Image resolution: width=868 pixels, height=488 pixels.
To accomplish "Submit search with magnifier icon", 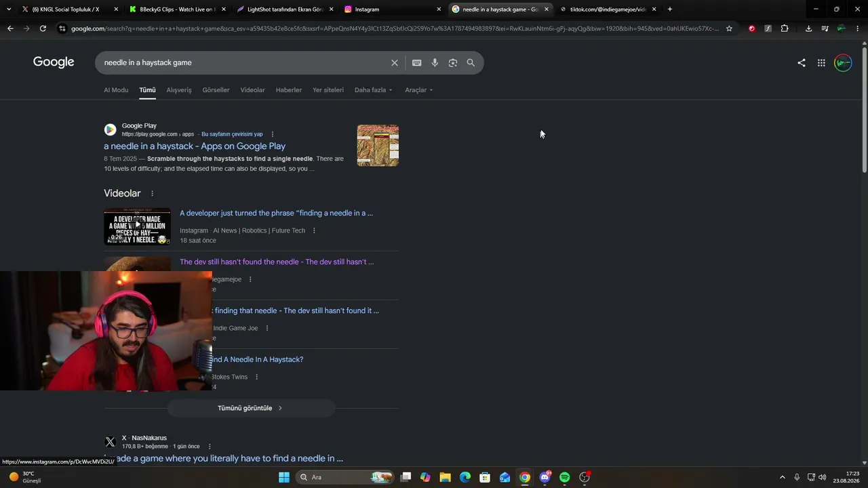I will point(471,63).
